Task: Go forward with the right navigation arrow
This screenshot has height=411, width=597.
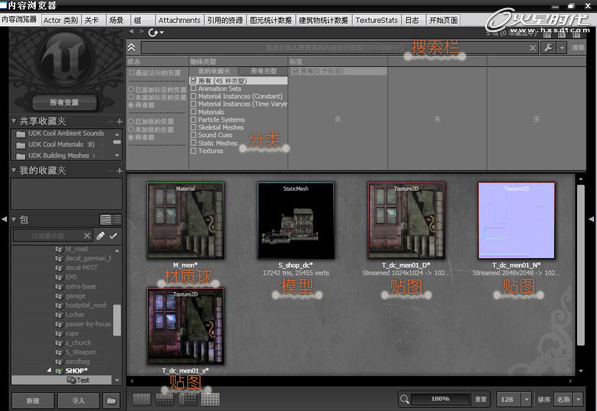Action: [x=142, y=32]
